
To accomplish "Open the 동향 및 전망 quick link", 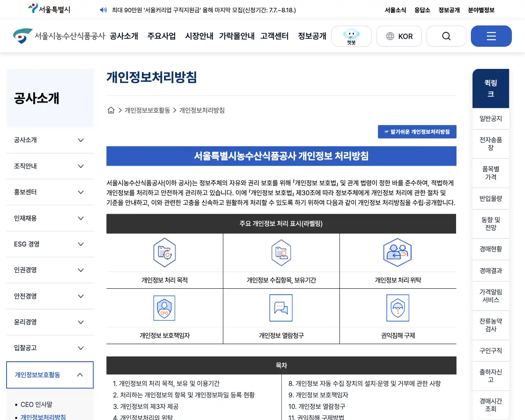I will (491, 224).
